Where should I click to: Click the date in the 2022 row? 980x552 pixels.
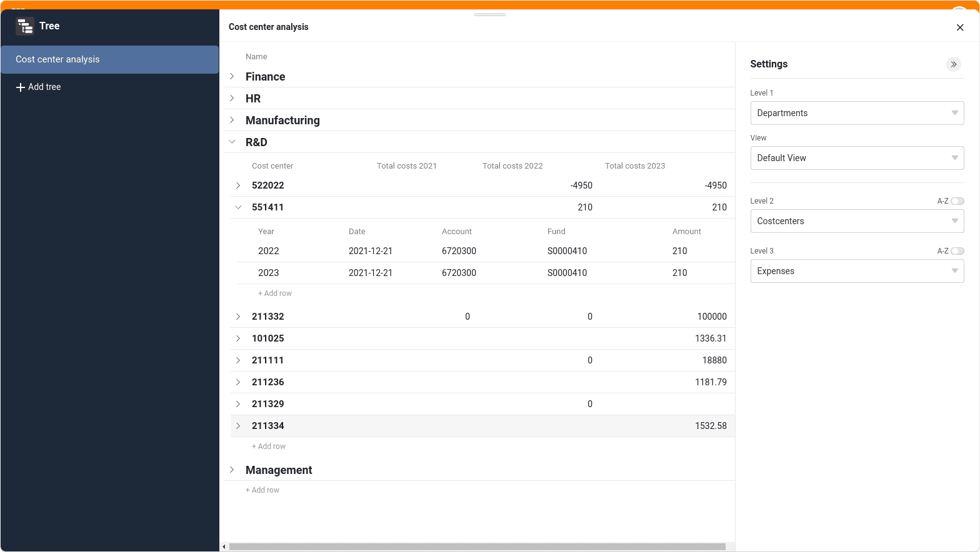point(371,251)
